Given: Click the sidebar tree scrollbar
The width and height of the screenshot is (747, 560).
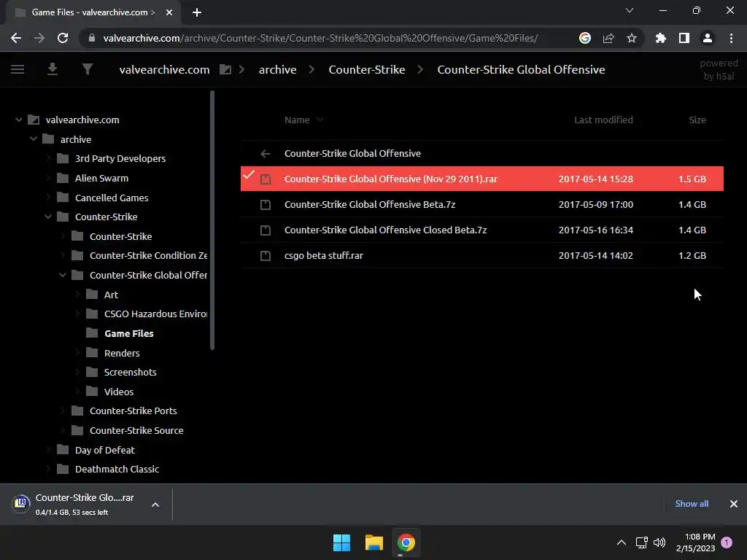Looking at the screenshot, I should pyautogui.click(x=212, y=220).
